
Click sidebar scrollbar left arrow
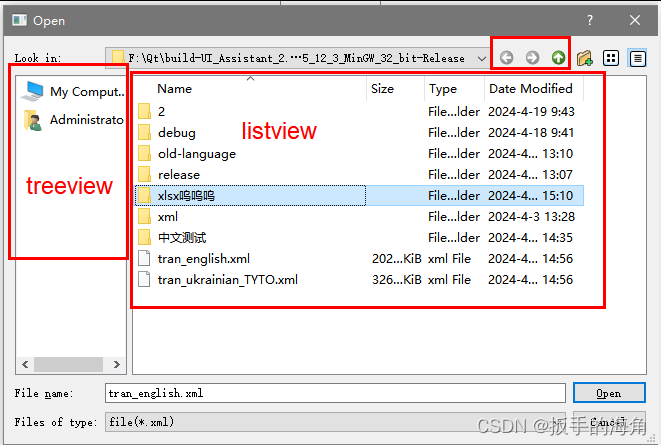(25, 365)
